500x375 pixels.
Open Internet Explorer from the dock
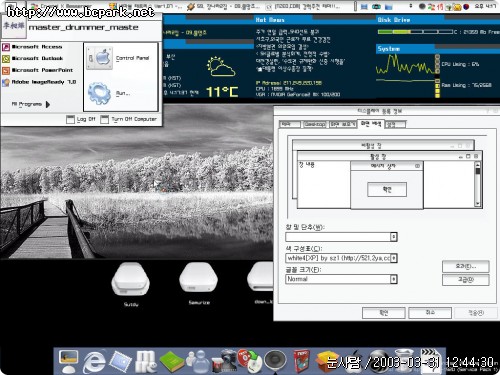coord(94,362)
